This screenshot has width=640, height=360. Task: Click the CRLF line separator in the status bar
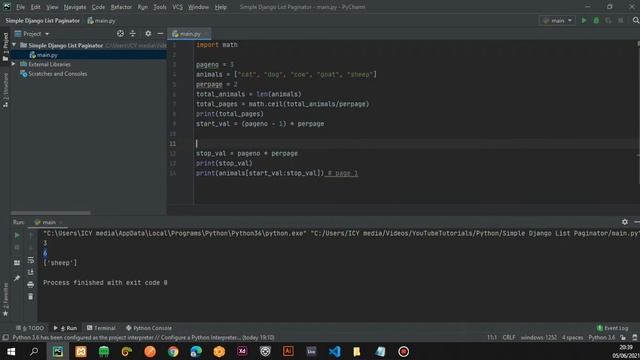click(509, 338)
